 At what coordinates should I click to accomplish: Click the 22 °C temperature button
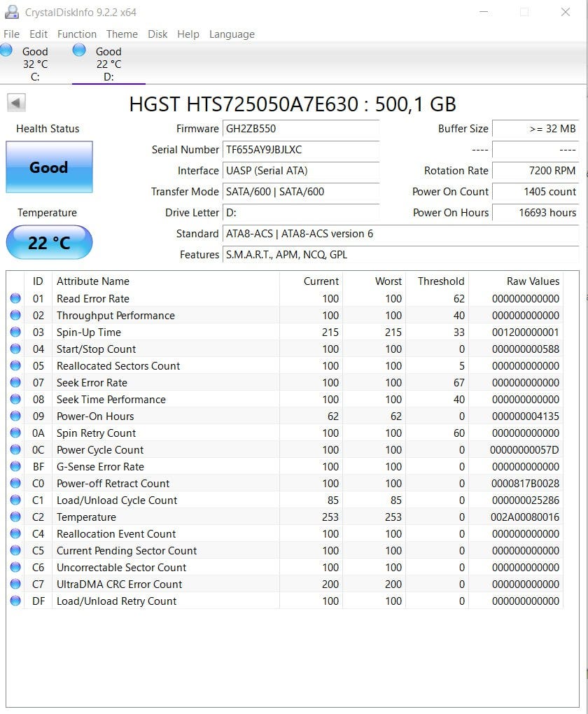[49, 243]
